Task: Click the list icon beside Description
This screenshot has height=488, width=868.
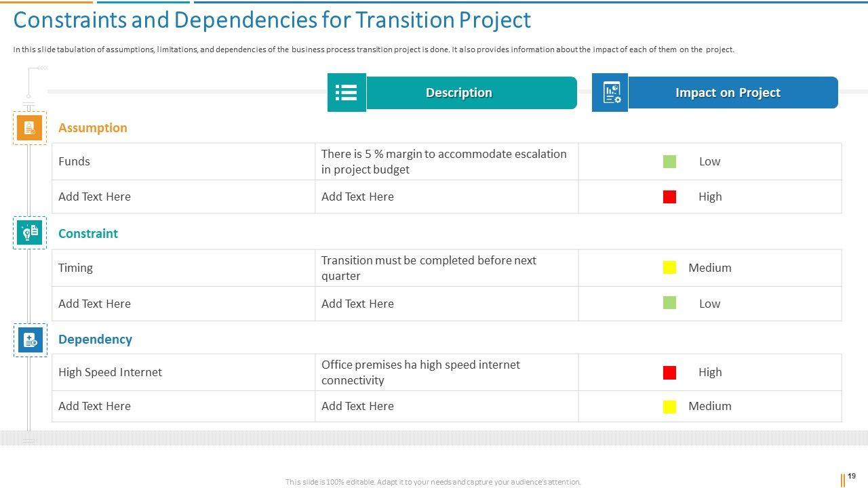Action: point(346,93)
